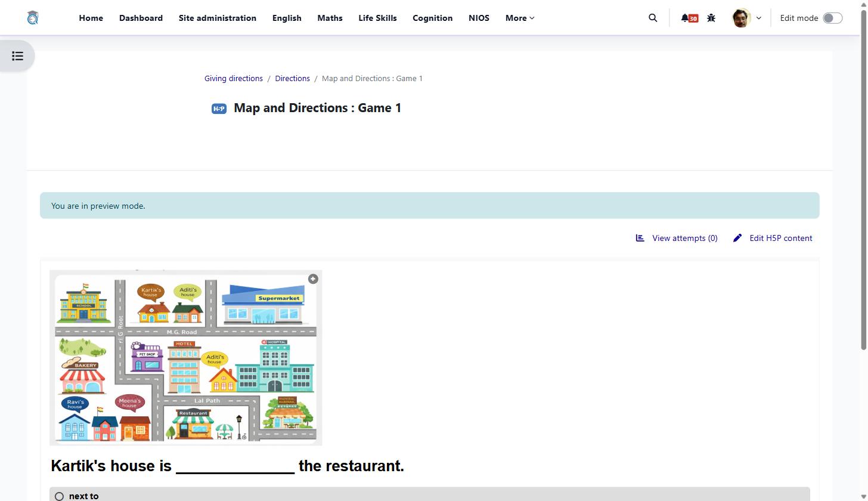Open Site administration
This screenshot has height=501, width=868.
point(218,18)
